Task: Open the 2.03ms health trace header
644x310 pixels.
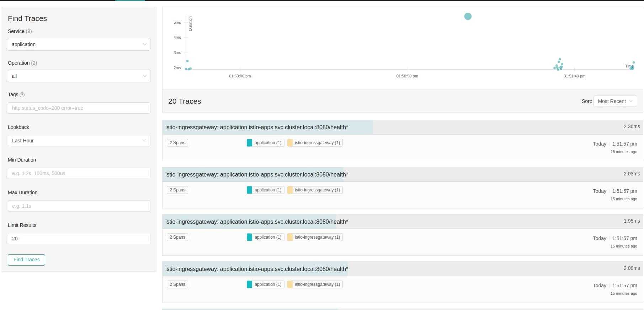Action: (x=256, y=174)
